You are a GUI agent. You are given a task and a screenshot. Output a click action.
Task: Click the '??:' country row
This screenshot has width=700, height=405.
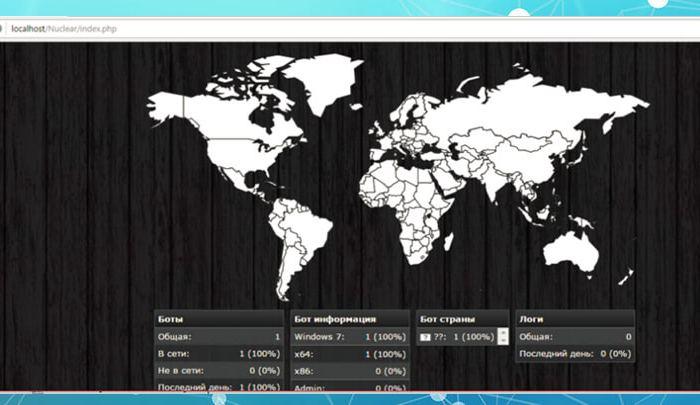(x=458, y=337)
